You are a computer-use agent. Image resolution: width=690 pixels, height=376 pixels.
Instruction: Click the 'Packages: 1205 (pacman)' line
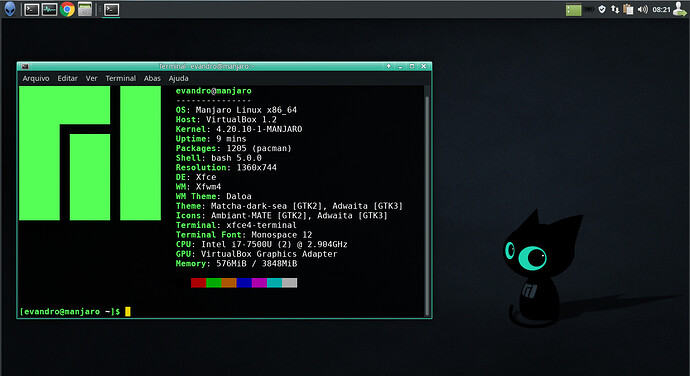coord(234,148)
